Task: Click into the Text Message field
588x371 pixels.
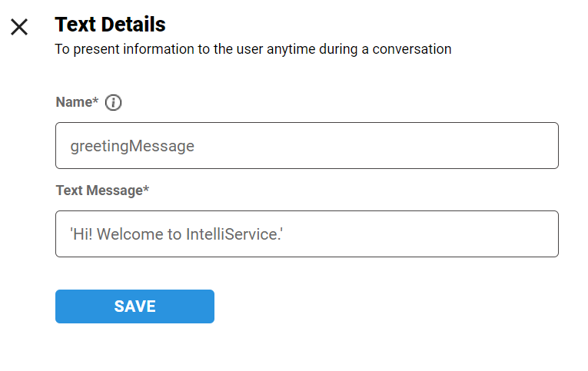Action: click(x=307, y=234)
